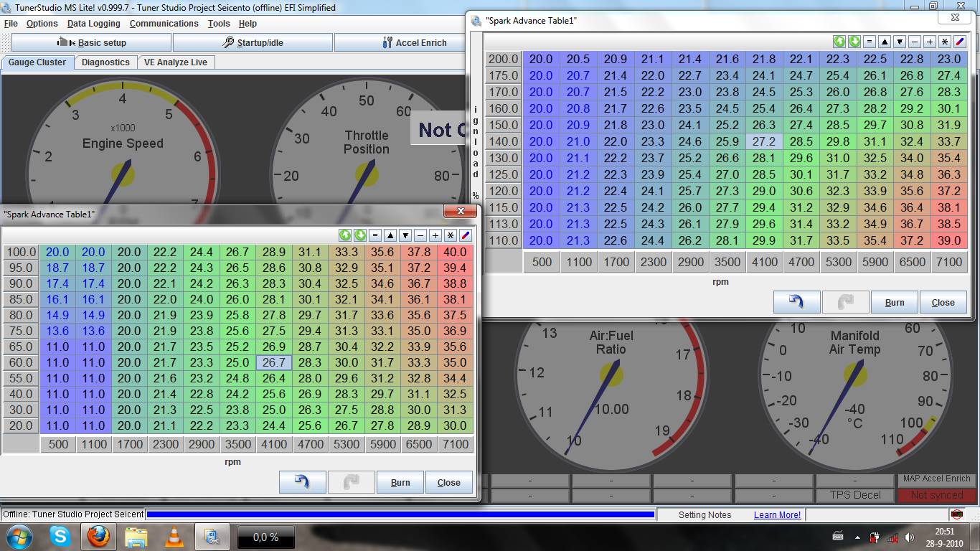The image size is (980, 551).
Task: Select the 20.5 cell at load 200.0, 1100 rpm
Action: click(x=578, y=59)
